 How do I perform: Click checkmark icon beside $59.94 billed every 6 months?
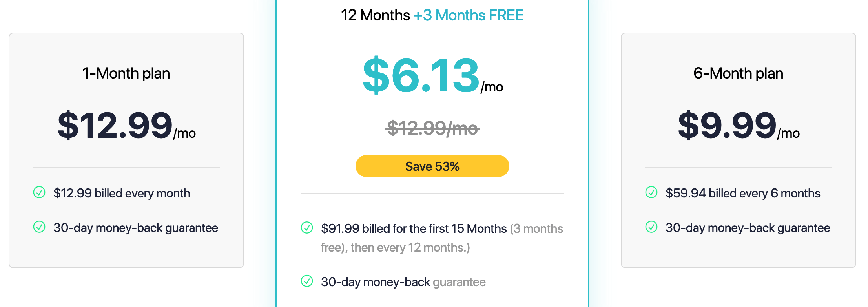651,192
